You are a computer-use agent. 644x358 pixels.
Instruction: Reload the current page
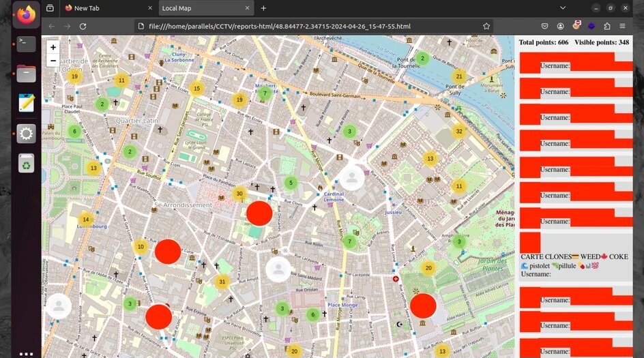click(83, 27)
